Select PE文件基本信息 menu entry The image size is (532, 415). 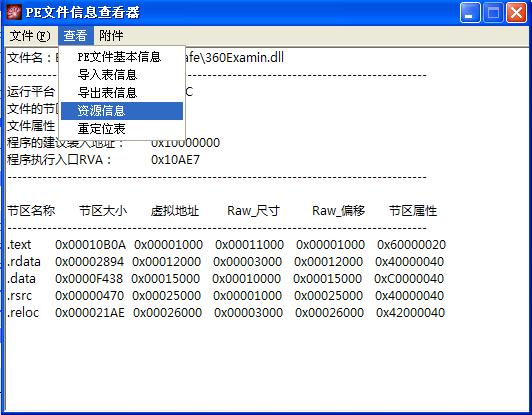122,57
